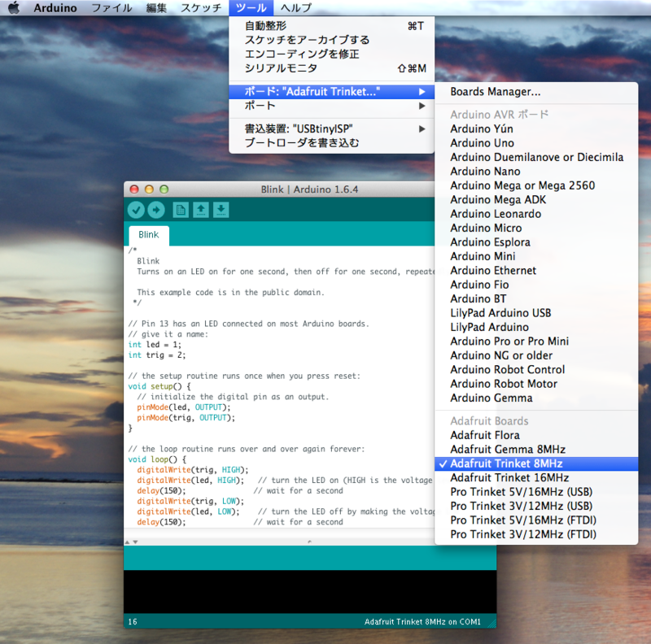Click the Verify checkmark toolbar icon
This screenshot has width=651, height=644.
tap(136, 210)
